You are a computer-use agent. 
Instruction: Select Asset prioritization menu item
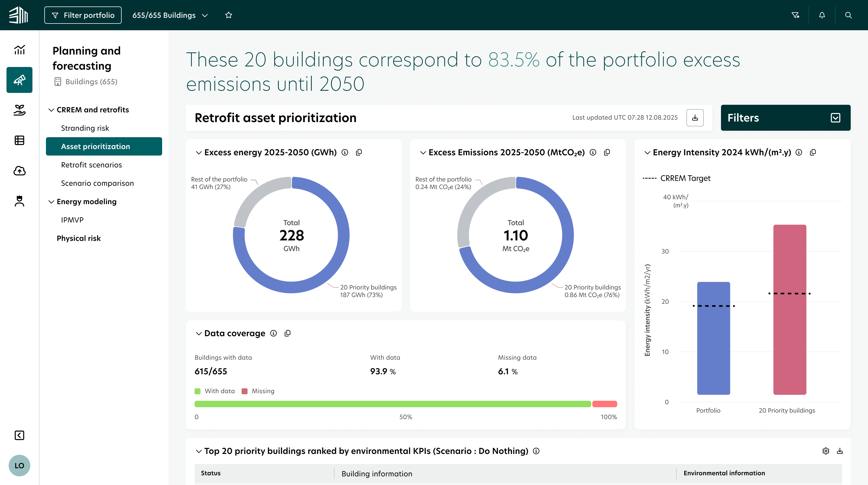pyautogui.click(x=104, y=146)
